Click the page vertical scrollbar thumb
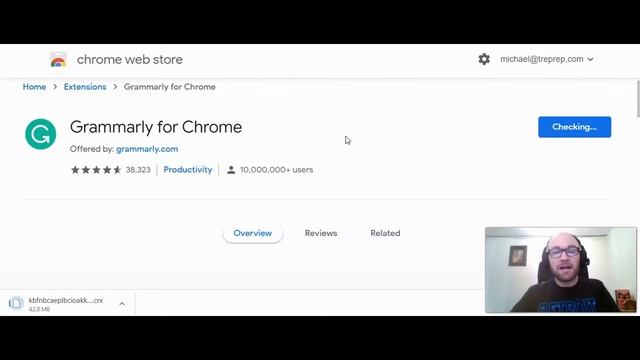 click(638, 99)
